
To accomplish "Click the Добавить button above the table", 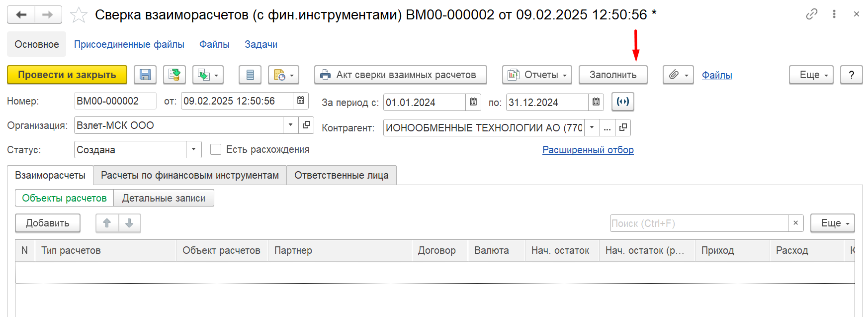I will point(48,223).
